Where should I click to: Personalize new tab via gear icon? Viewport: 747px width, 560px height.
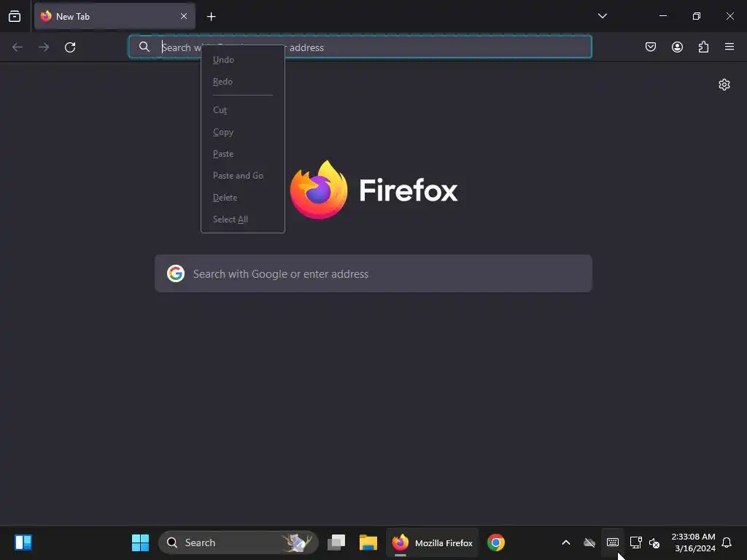(724, 85)
